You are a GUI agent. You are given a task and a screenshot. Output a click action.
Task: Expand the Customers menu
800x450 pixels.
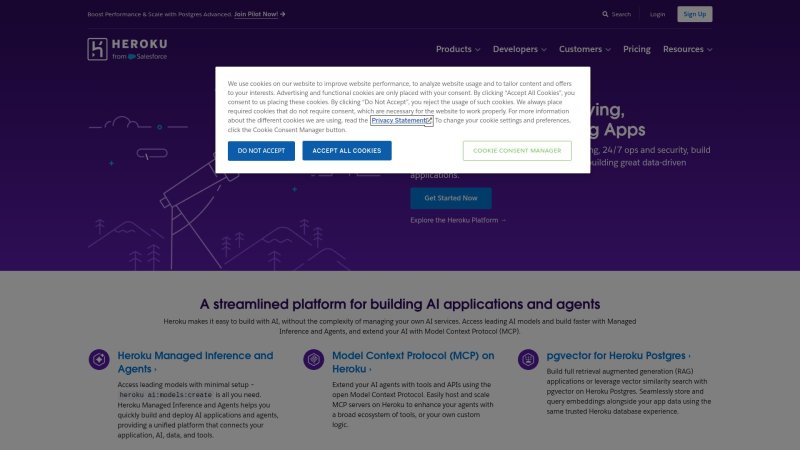[585, 49]
